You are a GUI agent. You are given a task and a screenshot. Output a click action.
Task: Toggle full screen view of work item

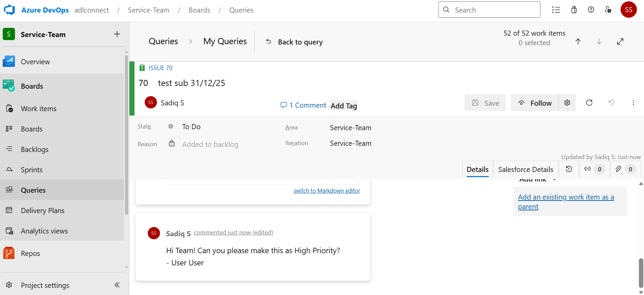coord(620,41)
